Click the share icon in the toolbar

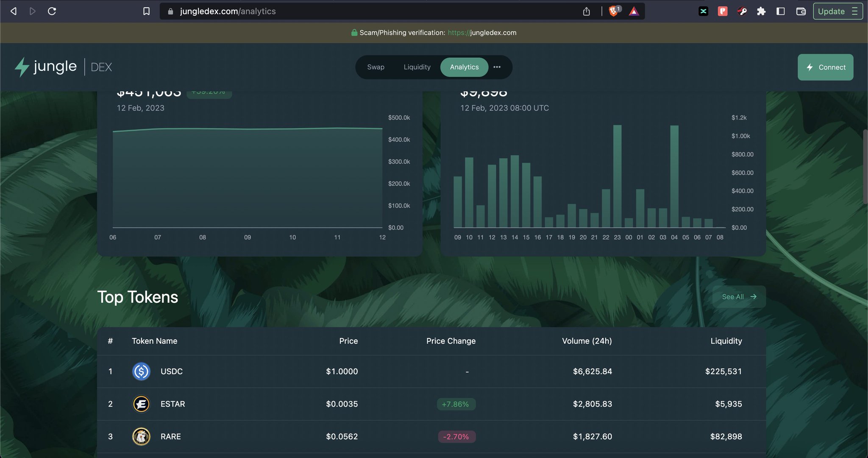tap(587, 11)
